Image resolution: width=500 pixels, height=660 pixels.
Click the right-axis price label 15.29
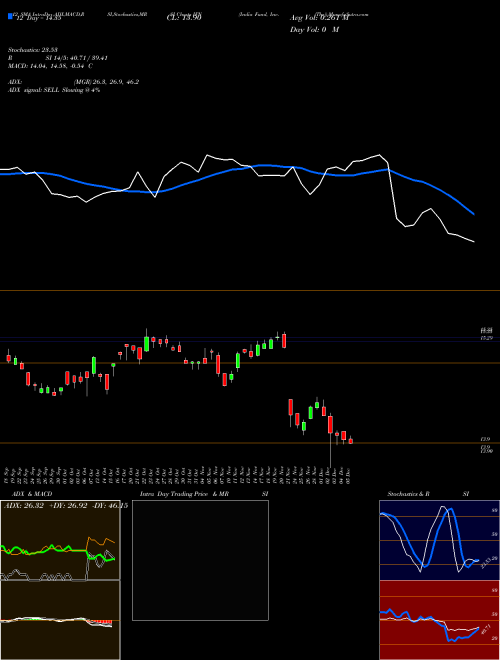click(x=486, y=338)
